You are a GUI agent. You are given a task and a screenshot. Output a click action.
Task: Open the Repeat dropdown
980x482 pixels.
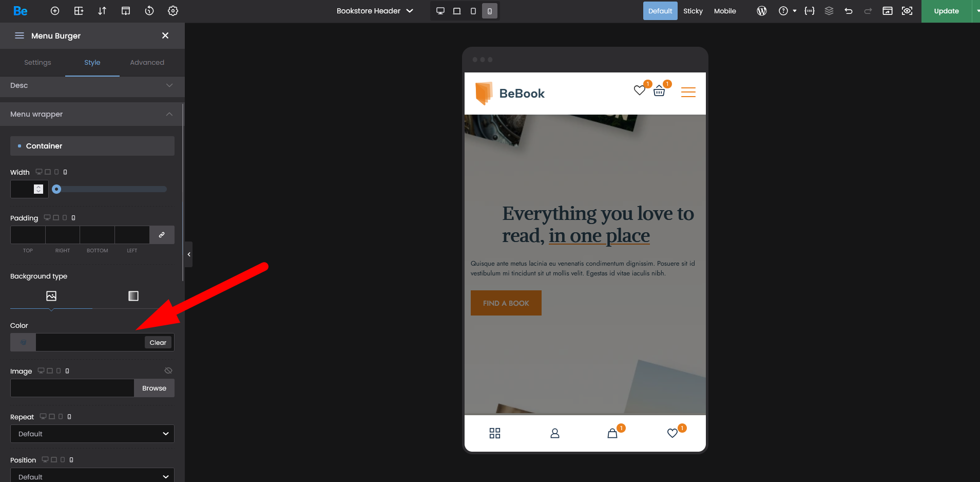tap(92, 434)
